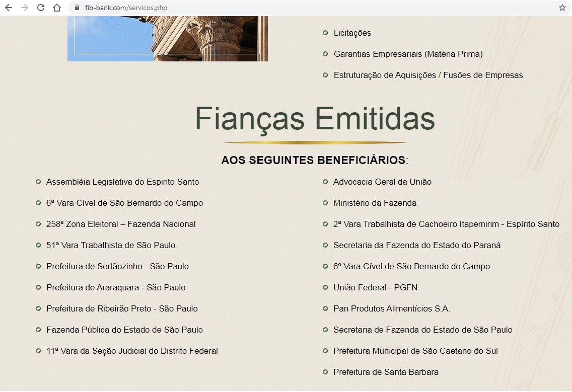
Task: Select Pan Produtos Alimentícios S.A. entry
Action: tap(391, 308)
